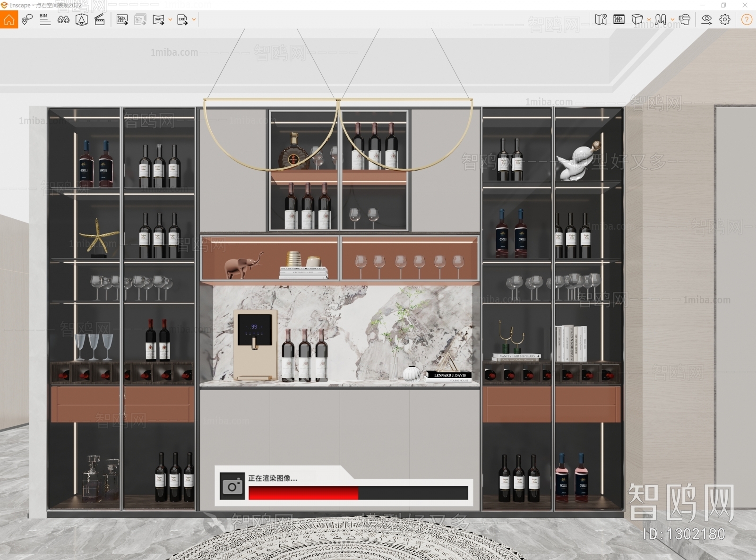Export EXE standalone file
Screen dimensions: 756x560
(x=182, y=19)
